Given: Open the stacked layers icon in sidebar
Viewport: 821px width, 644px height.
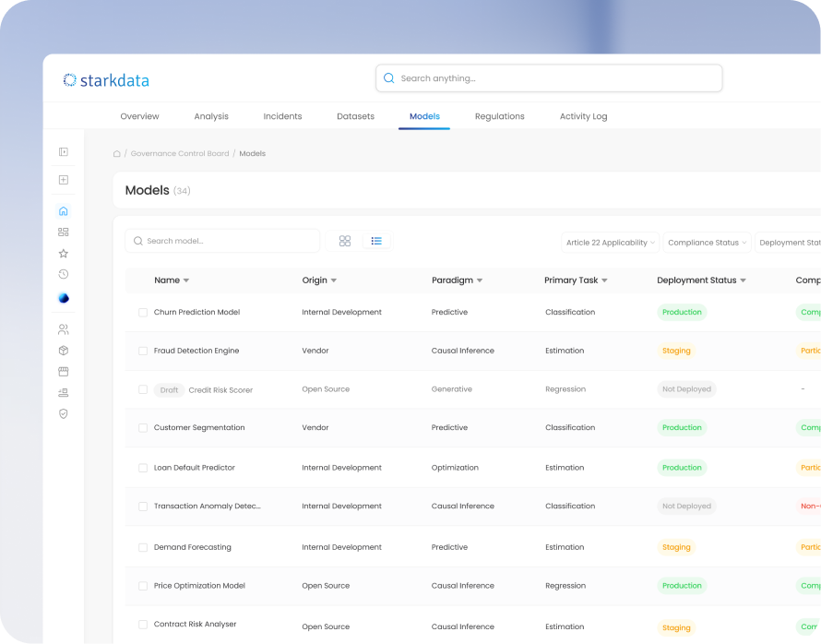Looking at the screenshot, I should point(64,393).
